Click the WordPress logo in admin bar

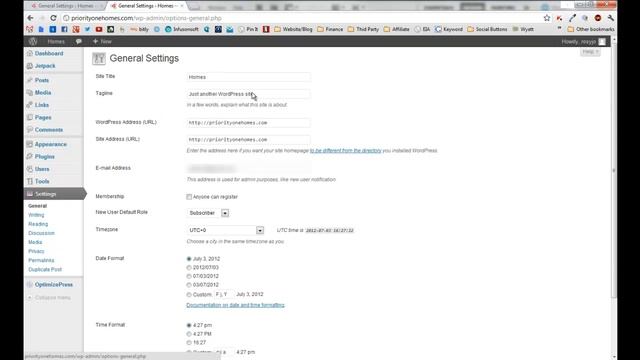33,41
